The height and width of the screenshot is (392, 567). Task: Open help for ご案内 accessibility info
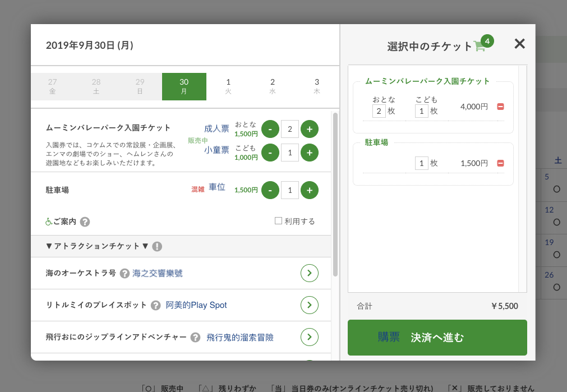tap(85, 222)
